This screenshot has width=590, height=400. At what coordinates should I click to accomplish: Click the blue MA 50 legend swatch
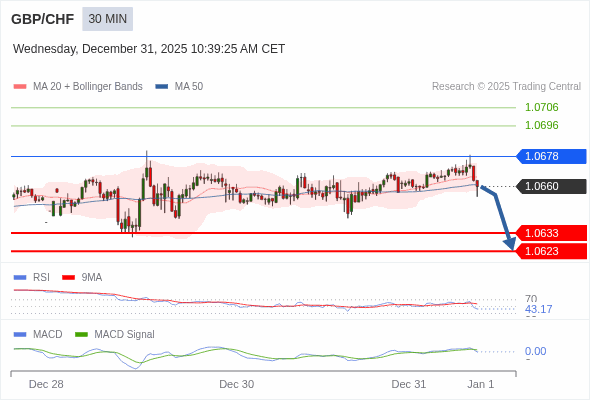pyautogui.click(x=162, y=87)
